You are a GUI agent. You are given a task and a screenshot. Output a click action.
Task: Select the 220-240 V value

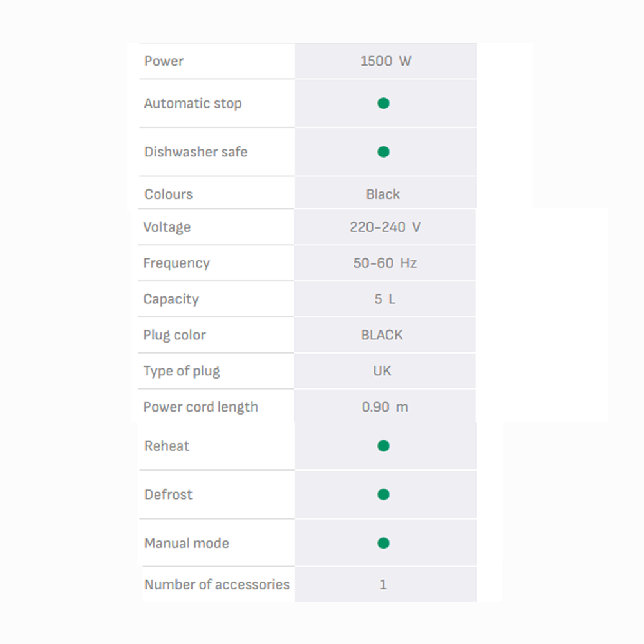[384, 227]
